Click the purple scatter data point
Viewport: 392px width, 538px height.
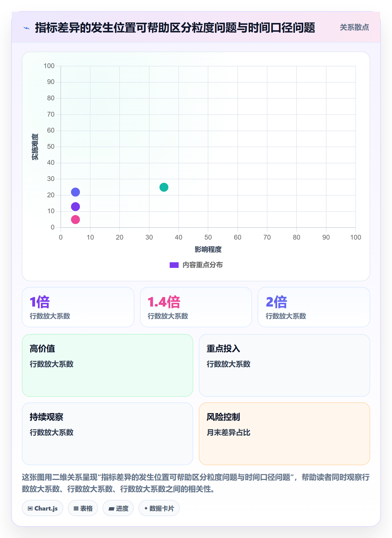click(x=75, y=207)
